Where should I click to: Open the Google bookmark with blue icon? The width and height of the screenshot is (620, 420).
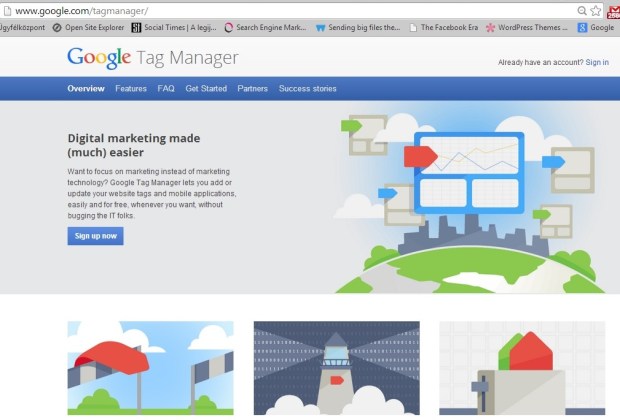click(596, 28)
